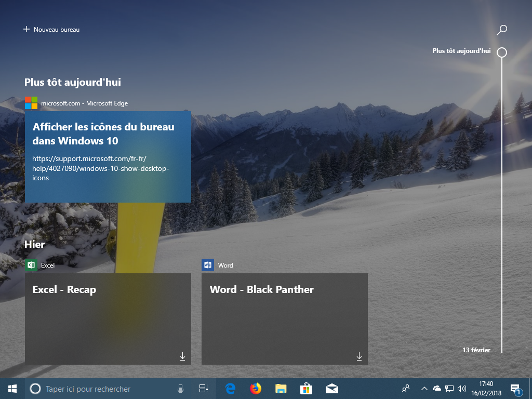Open the People icon in taskbar
Viewport: 532px width, 399px height.
coord(406,389)
